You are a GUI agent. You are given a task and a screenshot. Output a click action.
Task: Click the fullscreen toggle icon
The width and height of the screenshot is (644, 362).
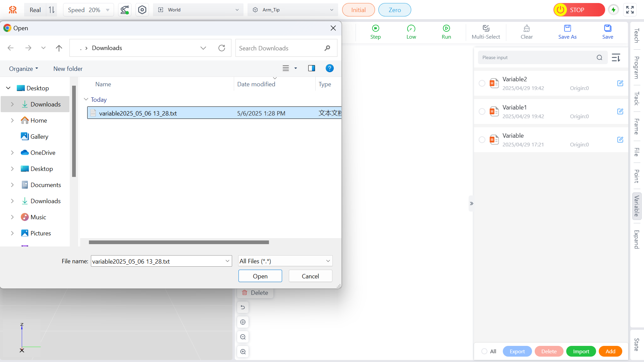point(630,10)
